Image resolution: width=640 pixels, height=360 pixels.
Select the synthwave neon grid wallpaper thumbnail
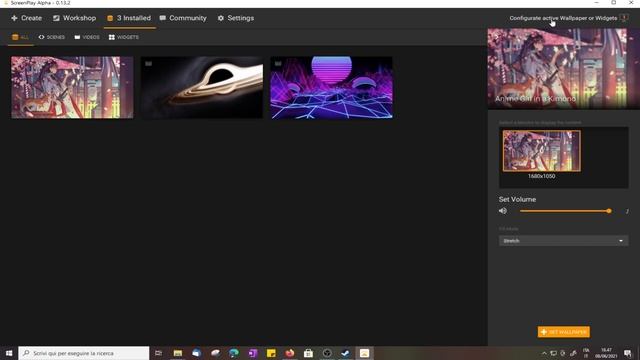pos(331,87)
